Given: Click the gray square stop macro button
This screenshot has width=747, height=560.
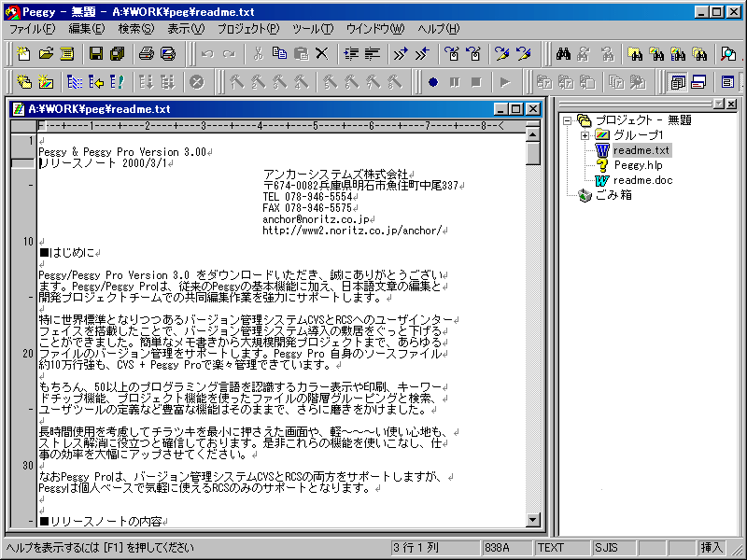Looking at the screenshot, I should pyautogui.click(x=476, y=82).
